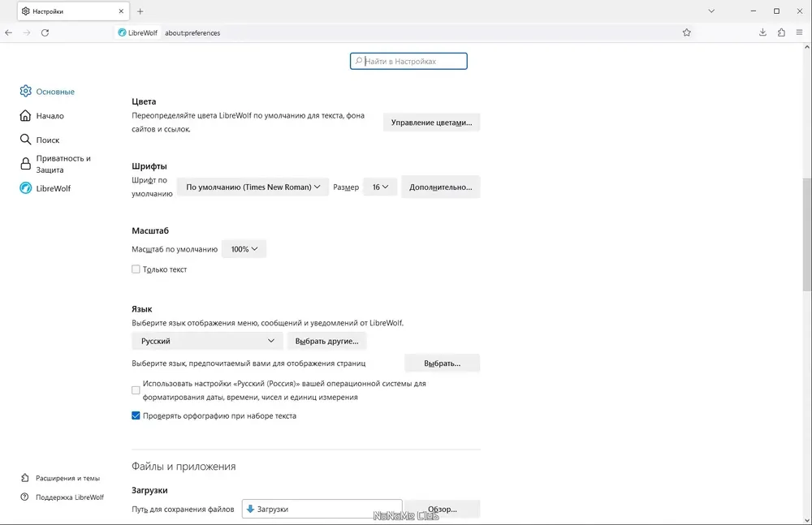Bookmark this page with the star icon
The width and height of the screenshot is (812, 525).
(x=687, y=32)
